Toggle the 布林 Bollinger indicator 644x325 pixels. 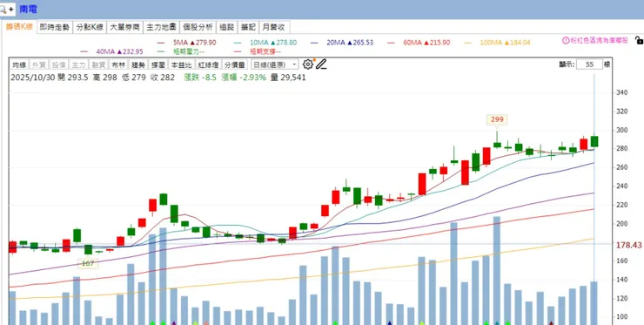coord(118,64)
